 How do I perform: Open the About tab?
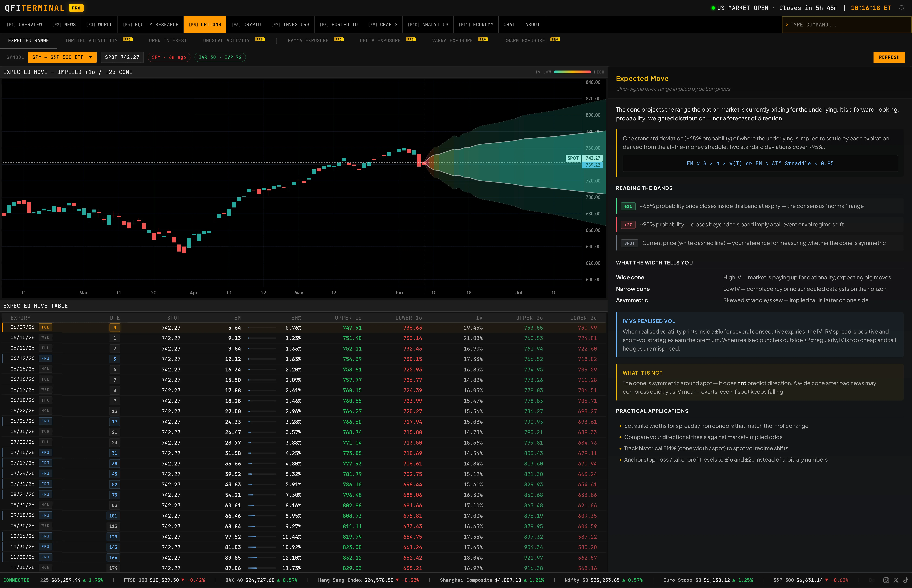533,24
